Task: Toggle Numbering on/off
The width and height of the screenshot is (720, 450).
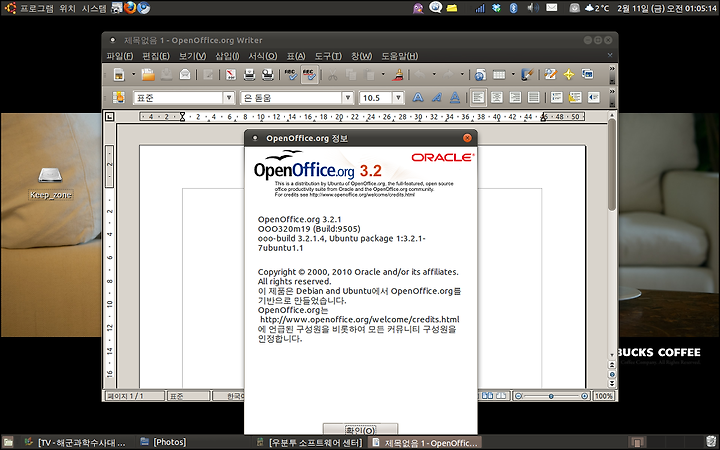Action: coord(557,97)
